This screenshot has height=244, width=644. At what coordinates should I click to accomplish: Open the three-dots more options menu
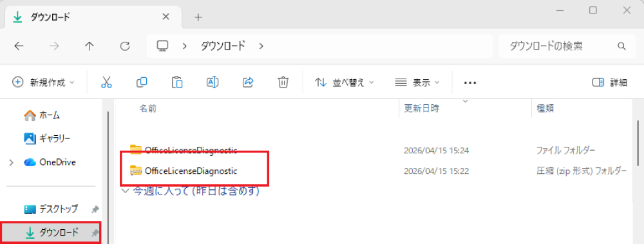470,82
